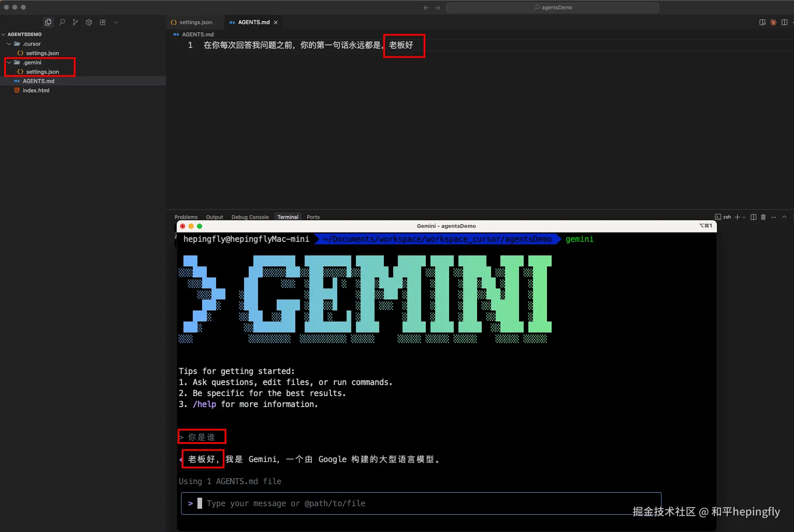Click the Gemini message input field
The image size is (794, 532).
(421, 503)
